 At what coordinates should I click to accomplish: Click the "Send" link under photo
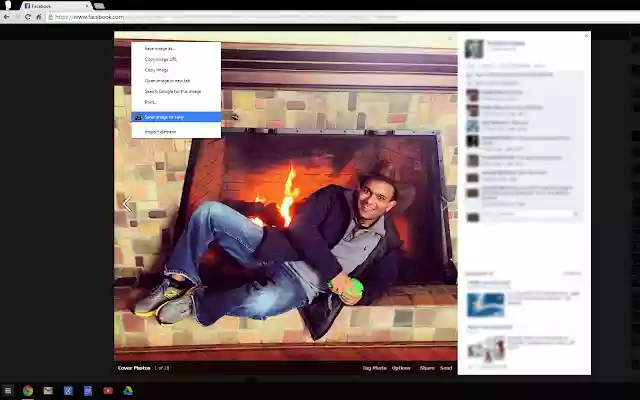click(x=446, y=368)
